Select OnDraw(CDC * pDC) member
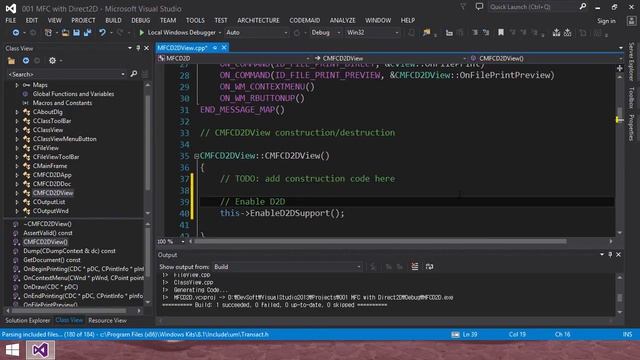 [51, 287]
